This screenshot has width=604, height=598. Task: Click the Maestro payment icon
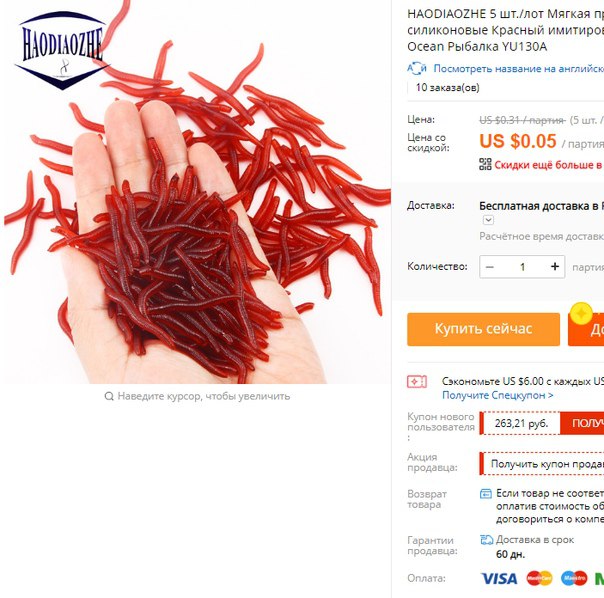574,578
